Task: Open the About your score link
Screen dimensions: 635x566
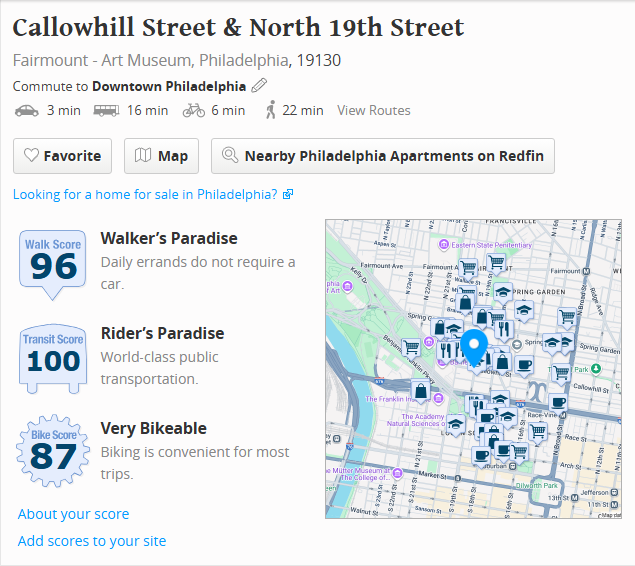Action: 73,514
